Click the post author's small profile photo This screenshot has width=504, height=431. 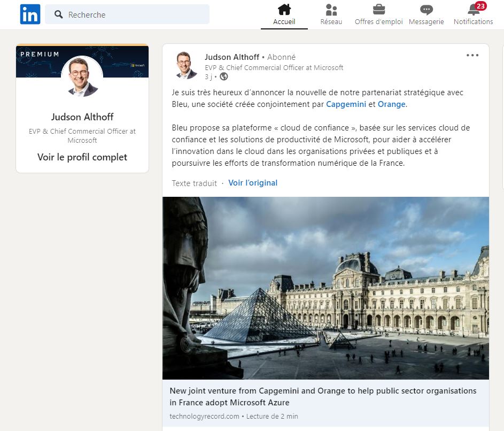186,66
